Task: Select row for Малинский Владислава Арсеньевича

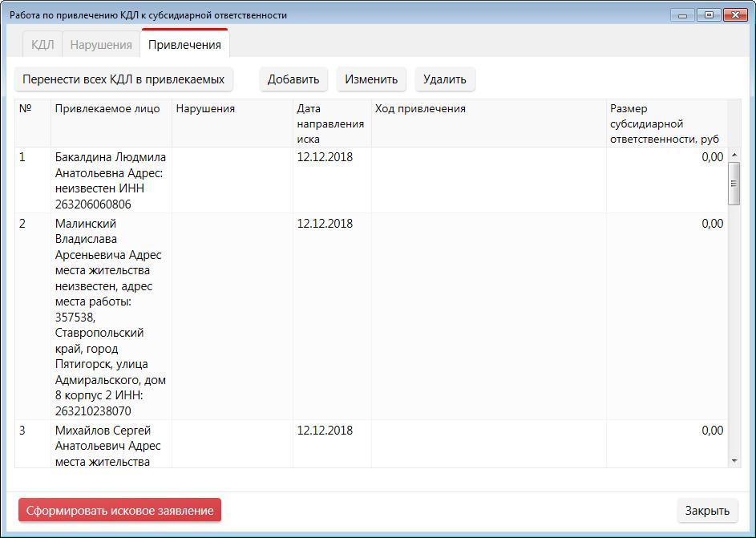Action: (x=111, y=317)
